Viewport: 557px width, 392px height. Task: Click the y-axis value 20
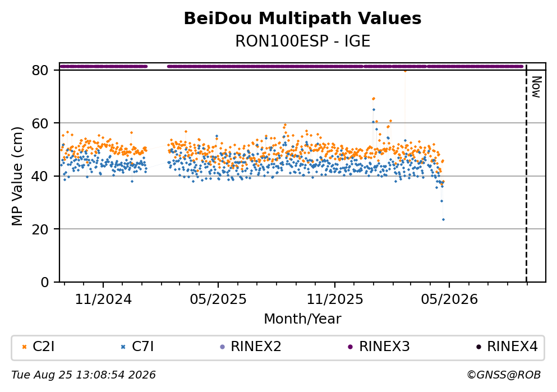40,229
